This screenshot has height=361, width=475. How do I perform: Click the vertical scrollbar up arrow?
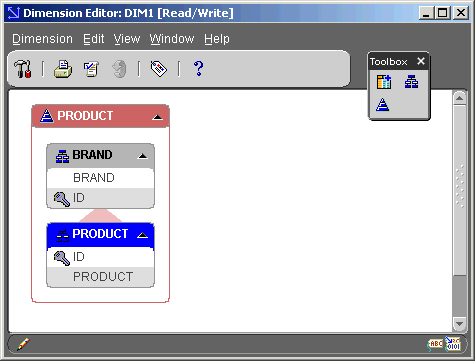pos(460,98)
